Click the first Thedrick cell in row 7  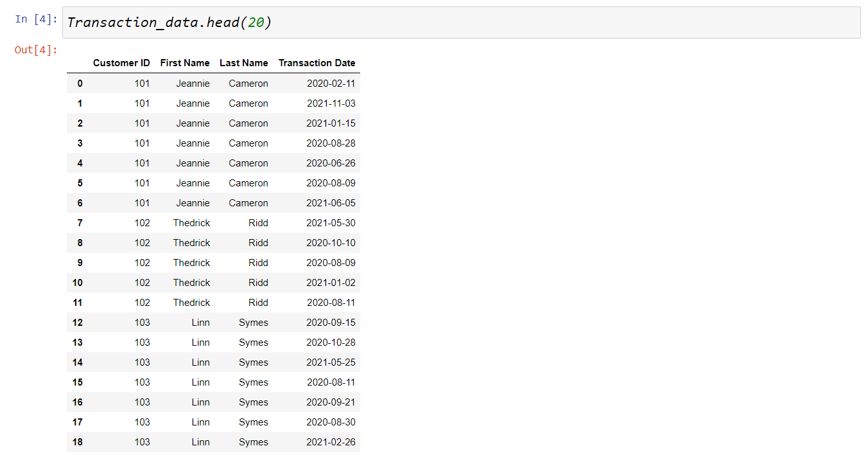pyautogui.click(x=191, y=223)
